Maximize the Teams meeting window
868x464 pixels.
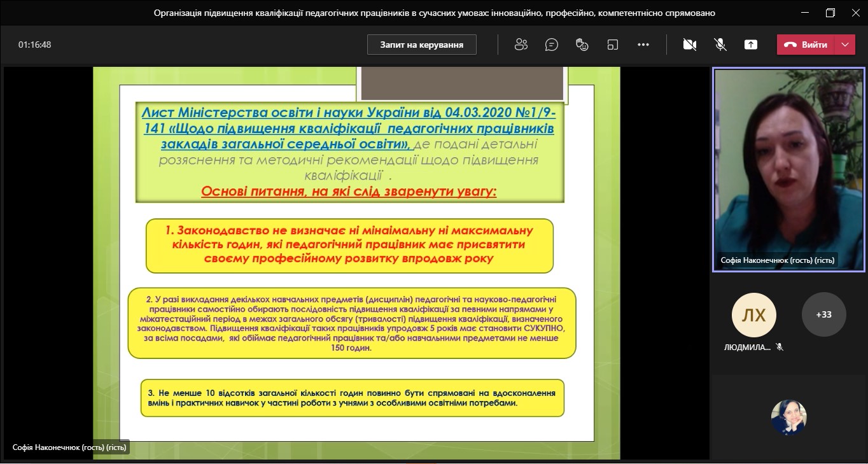click(830, 13)
